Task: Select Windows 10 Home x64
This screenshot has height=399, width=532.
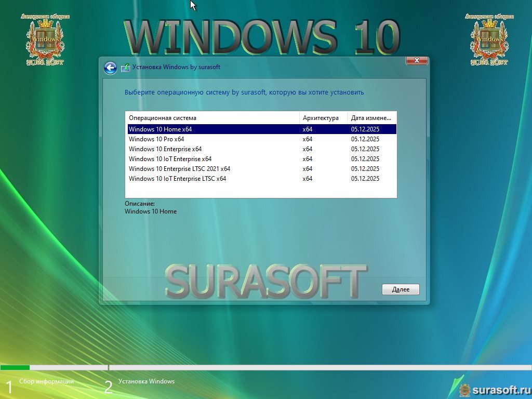Action: 262,129
